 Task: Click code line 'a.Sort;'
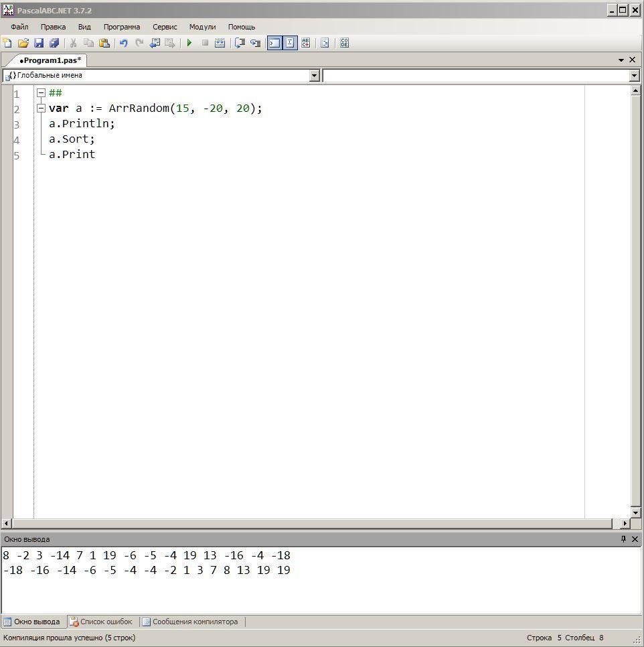click(72, 139)
